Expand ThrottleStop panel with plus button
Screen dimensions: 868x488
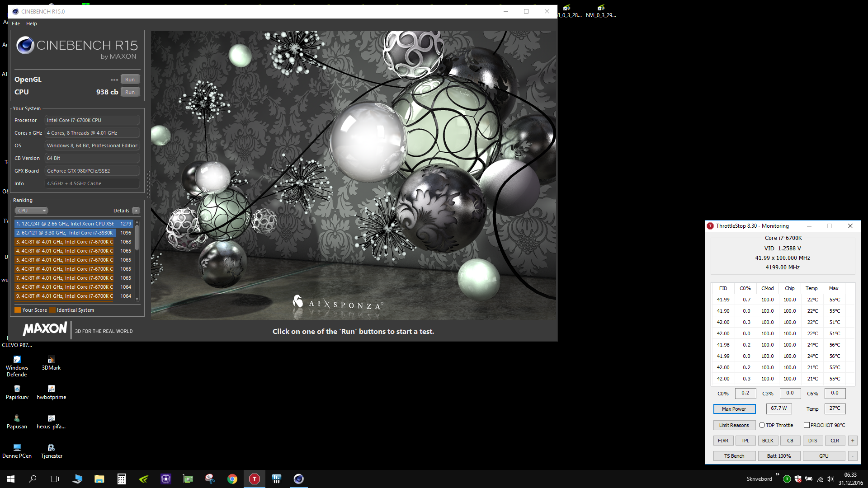853,441
